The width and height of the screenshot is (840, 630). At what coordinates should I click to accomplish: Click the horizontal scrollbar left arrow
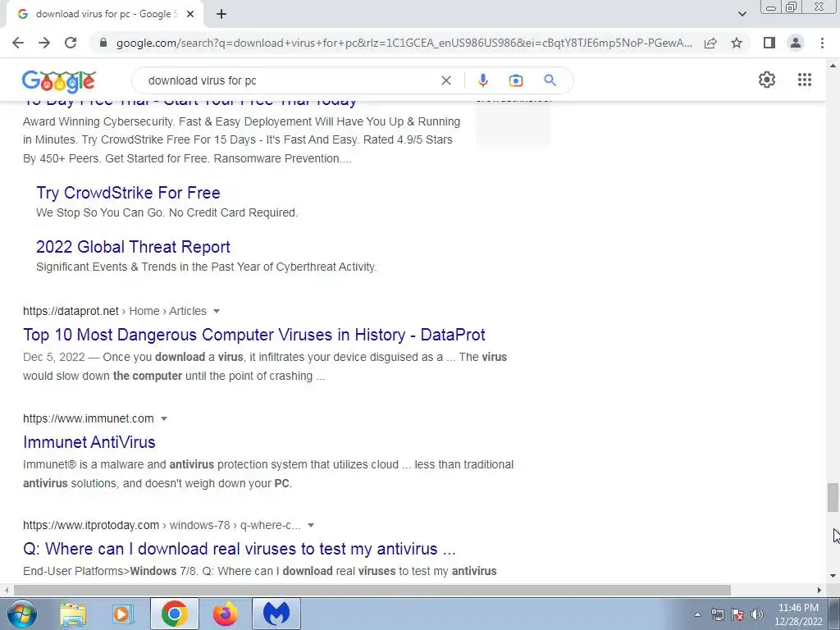pos(6,590)
